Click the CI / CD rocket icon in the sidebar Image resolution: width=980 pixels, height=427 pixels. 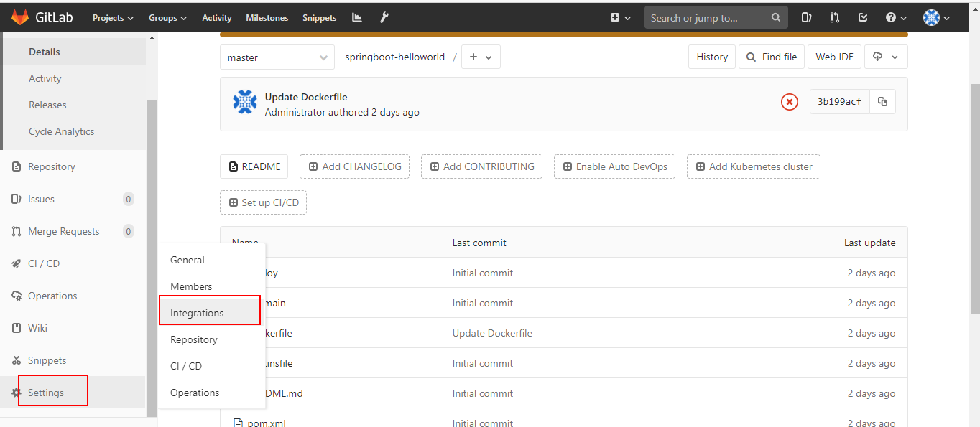click(x=17, y=263)
